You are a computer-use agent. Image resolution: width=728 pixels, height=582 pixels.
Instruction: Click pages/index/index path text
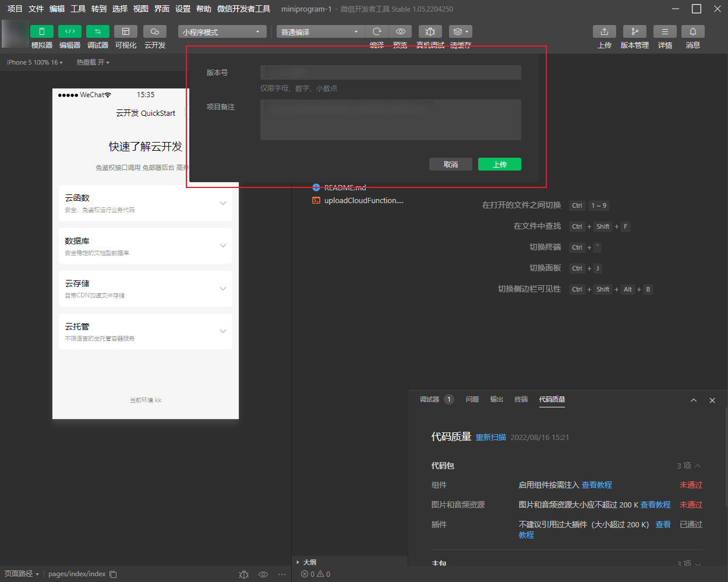[77, 574]
